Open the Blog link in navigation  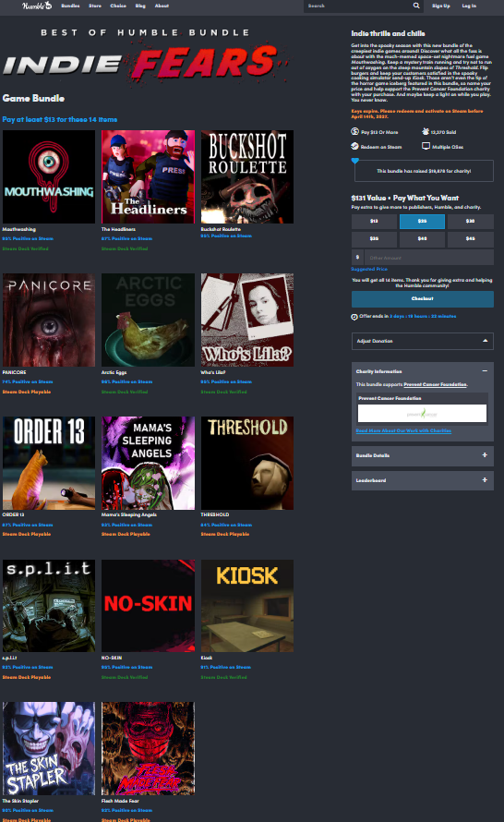click(140, 6)
